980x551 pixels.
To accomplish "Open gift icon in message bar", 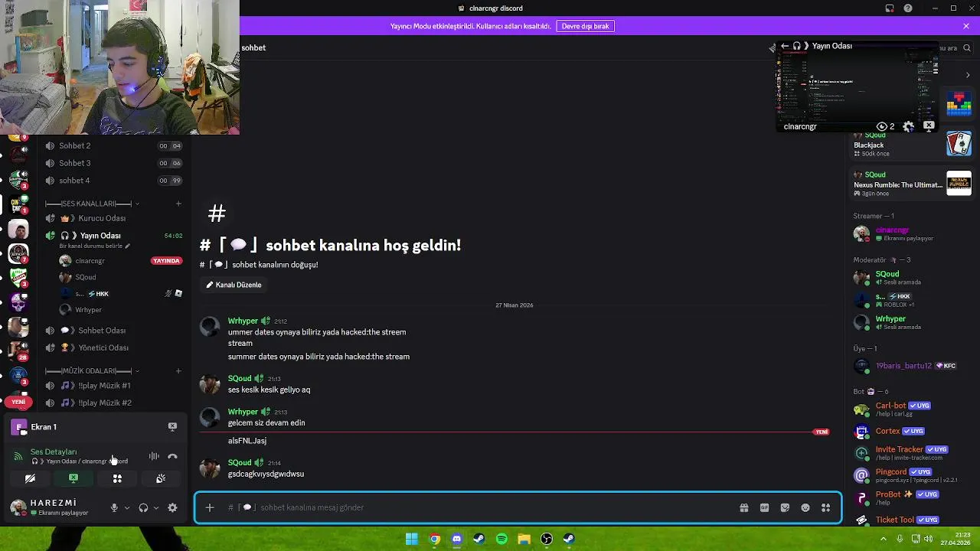I will click(x=743, y=507).
